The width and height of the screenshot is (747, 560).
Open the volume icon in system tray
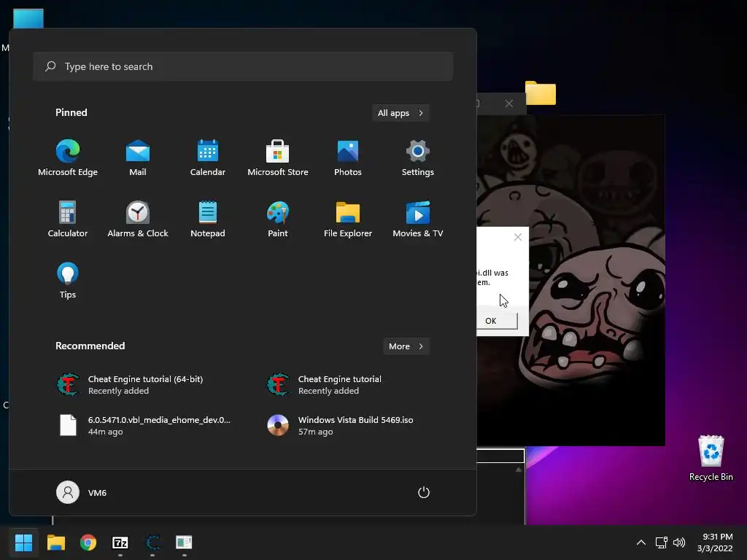point(679,542)
